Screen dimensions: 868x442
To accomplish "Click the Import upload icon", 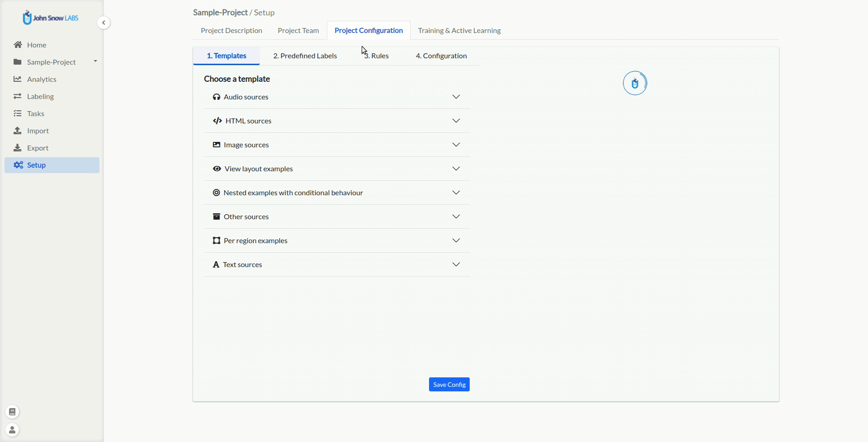I will pos(18,131).
